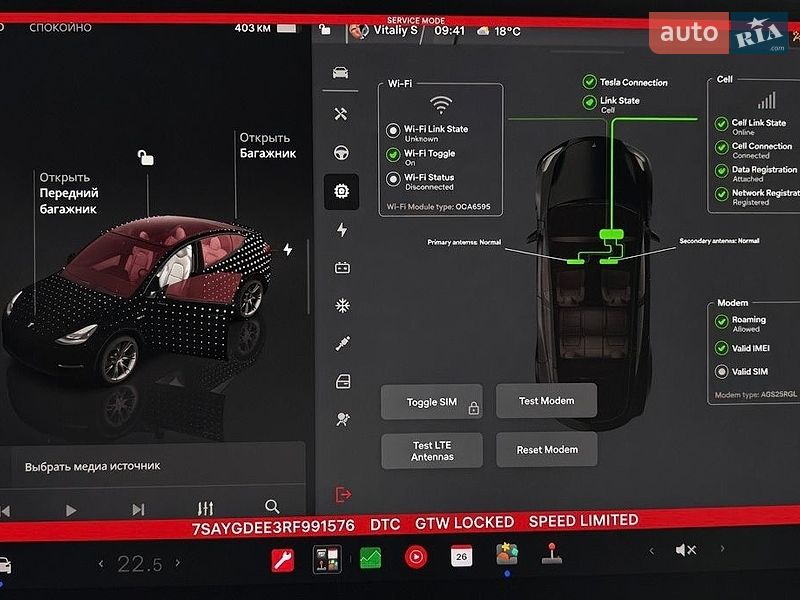800x600 pixels.
Task: Run the Test Modem button
Action: 546,401
